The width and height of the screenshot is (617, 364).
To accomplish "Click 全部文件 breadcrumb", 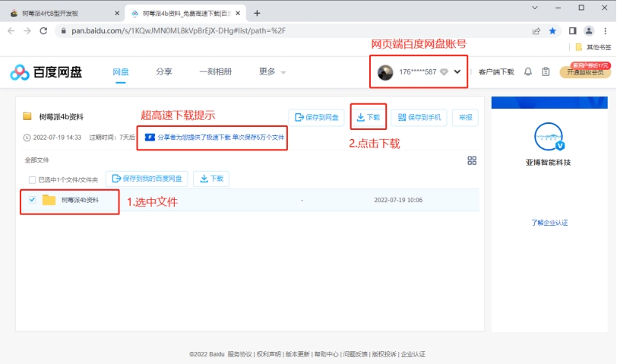I will point(36,160).
